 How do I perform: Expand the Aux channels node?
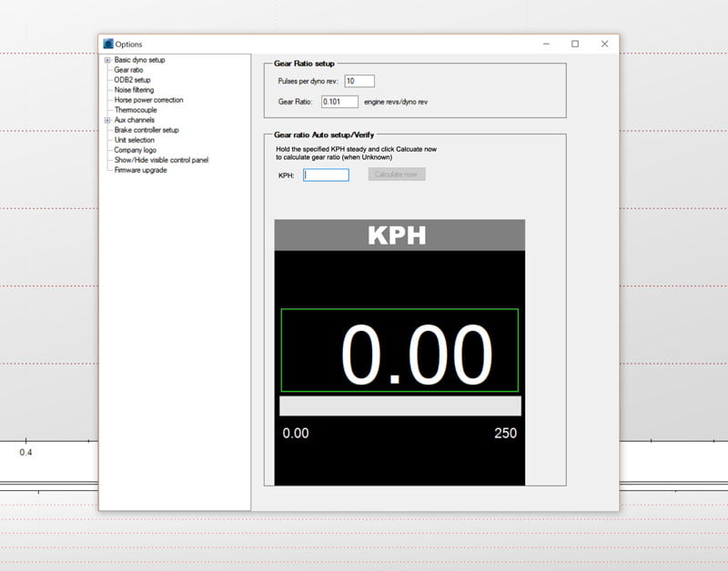[107, 120]
